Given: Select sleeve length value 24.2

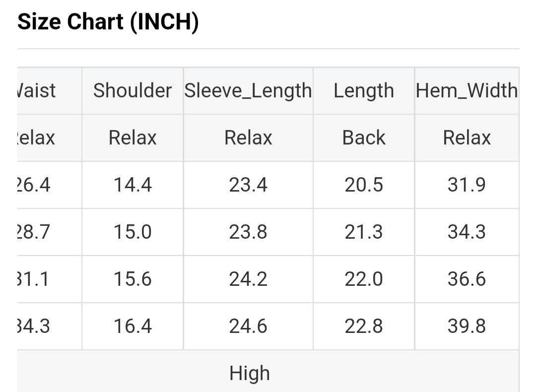Looking at the screenshot, I should pyautogui.click(x=248, y=279).
